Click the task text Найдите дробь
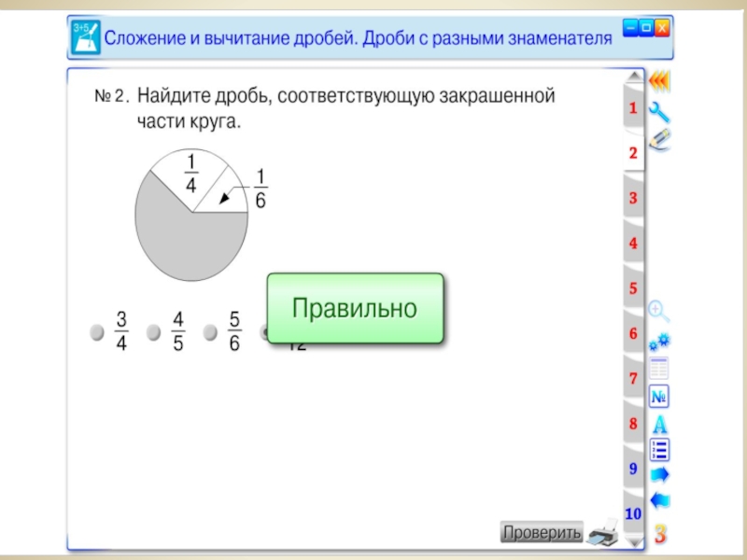Viewport: 747px width, 560px height. point(204,96)
